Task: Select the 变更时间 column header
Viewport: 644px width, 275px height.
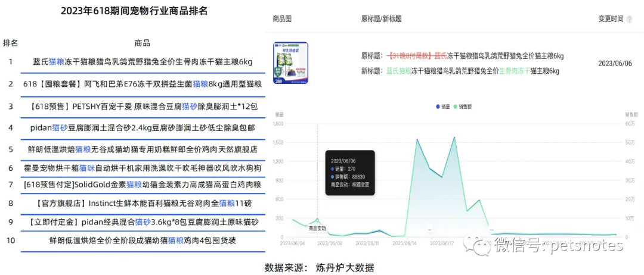Action: pyautogui.click(x=611, y=19)
